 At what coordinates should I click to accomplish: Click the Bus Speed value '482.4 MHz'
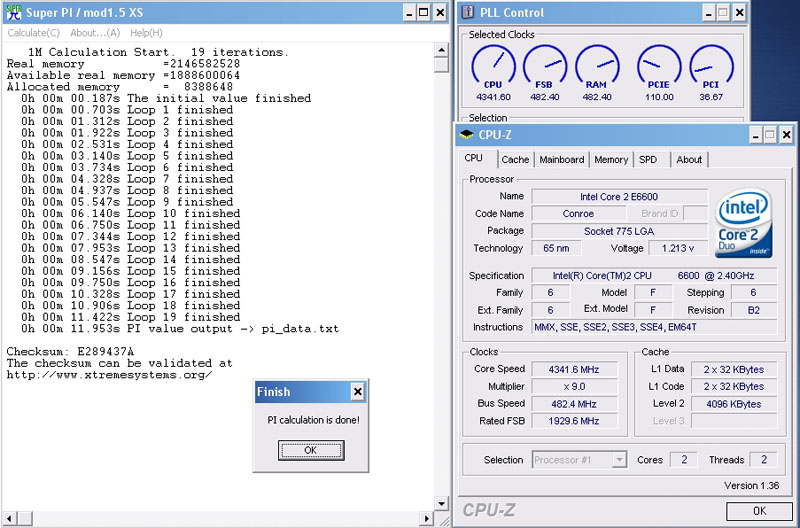coord(574,404)
